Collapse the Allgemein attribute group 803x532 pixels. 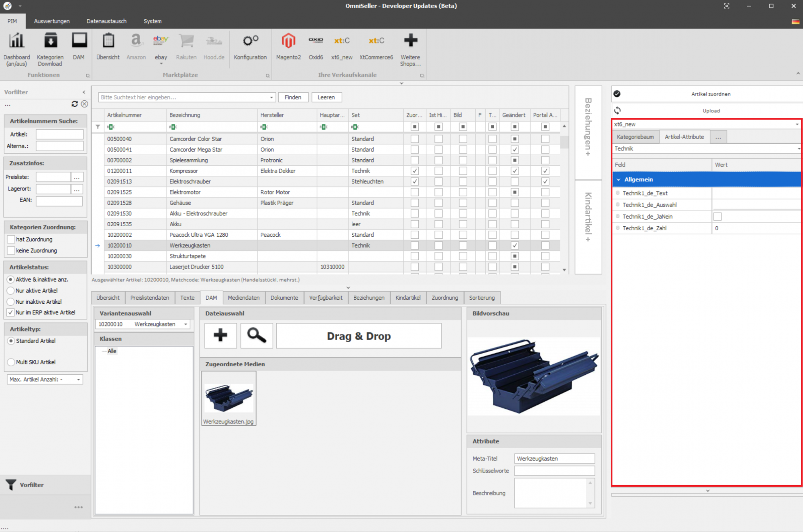pyautogui.click(x=619, y=180)
